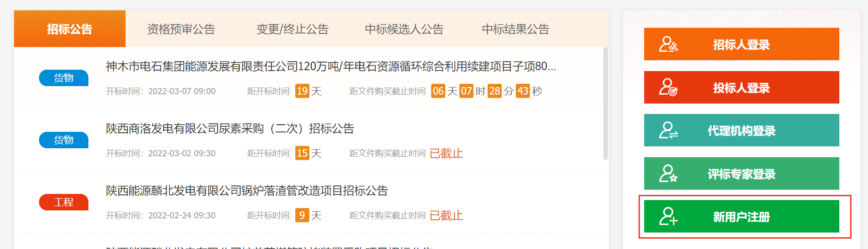Click the 新用户注册 button
Viewport: 868px width, 249px height.
[742, 217]
